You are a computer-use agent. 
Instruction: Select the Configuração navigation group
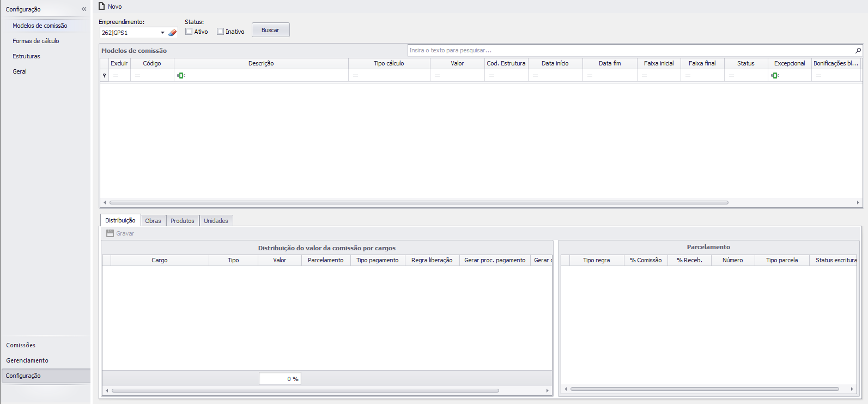point(46,376)
